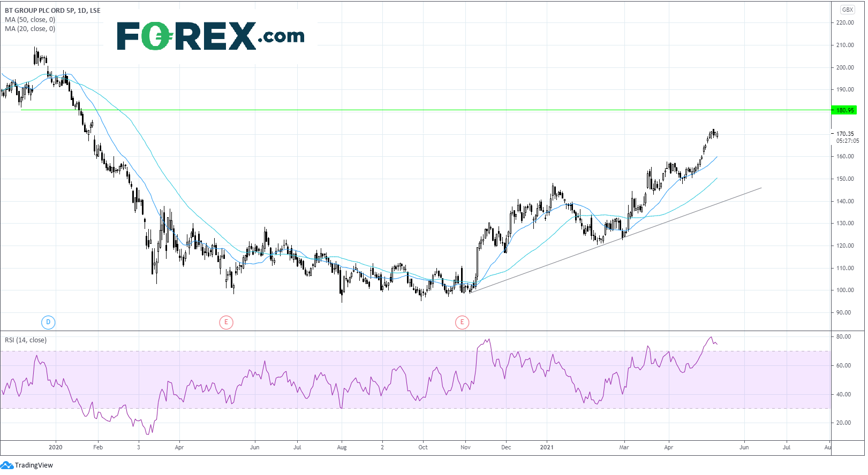Click the Feb label on time axis
Screen dimensions: 868x475
click(x=98, y=447)
